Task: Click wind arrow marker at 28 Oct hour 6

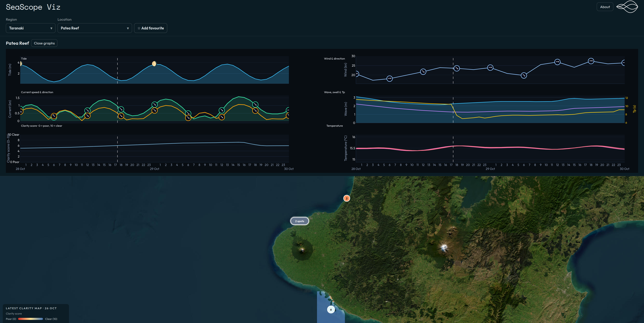Action: click(x=390, y=78)
